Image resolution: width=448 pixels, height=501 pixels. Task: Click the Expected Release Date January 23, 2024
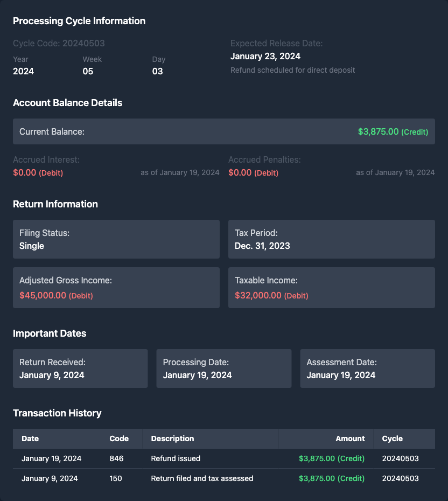coord(265,56)
